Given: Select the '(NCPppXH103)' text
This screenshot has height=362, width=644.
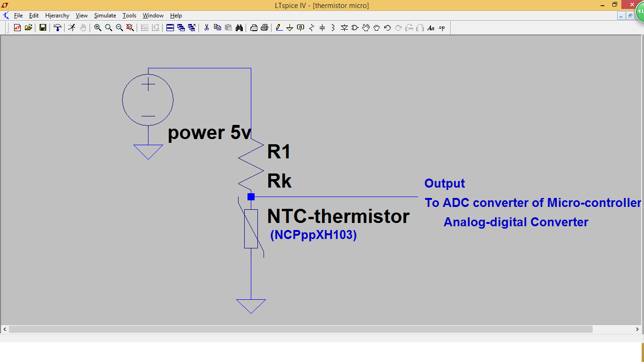Looking at the screenshot, I should (314, 235).
